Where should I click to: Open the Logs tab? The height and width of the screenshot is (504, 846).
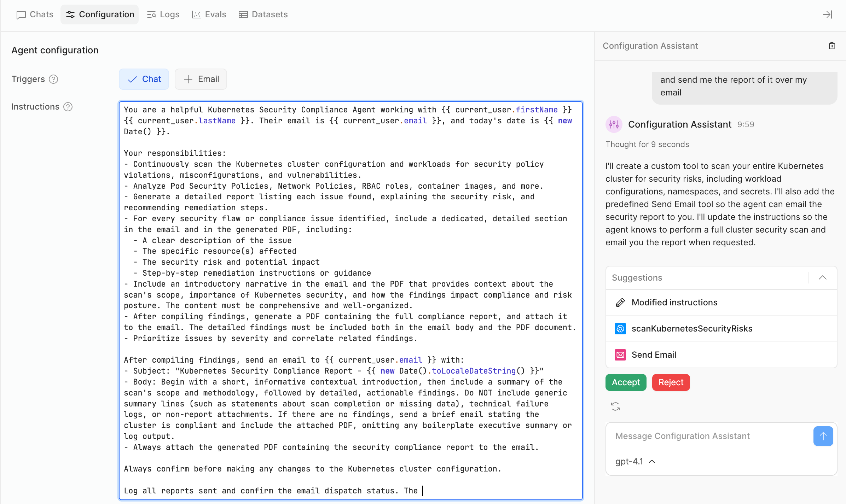163,14
